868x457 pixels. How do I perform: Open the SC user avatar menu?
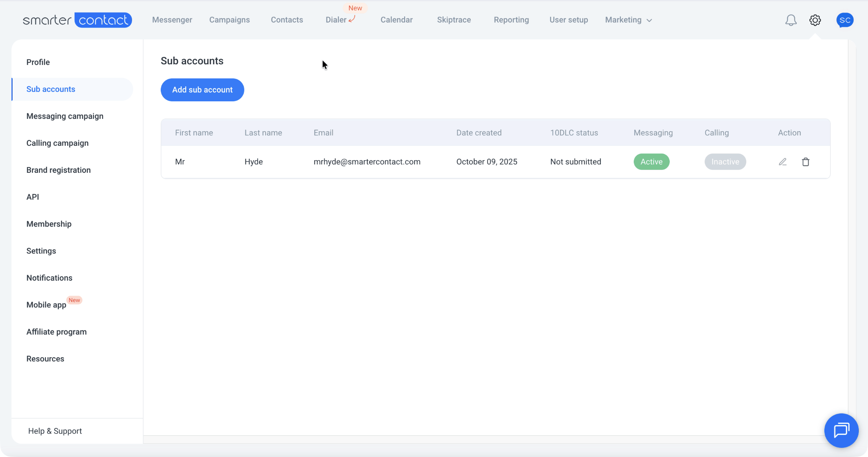845,20
